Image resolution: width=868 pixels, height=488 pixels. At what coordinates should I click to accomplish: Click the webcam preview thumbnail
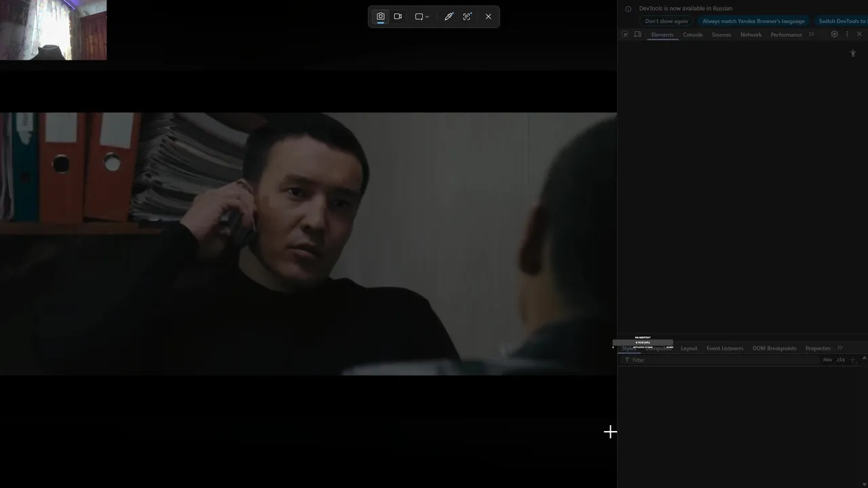[x=53, y=30]
